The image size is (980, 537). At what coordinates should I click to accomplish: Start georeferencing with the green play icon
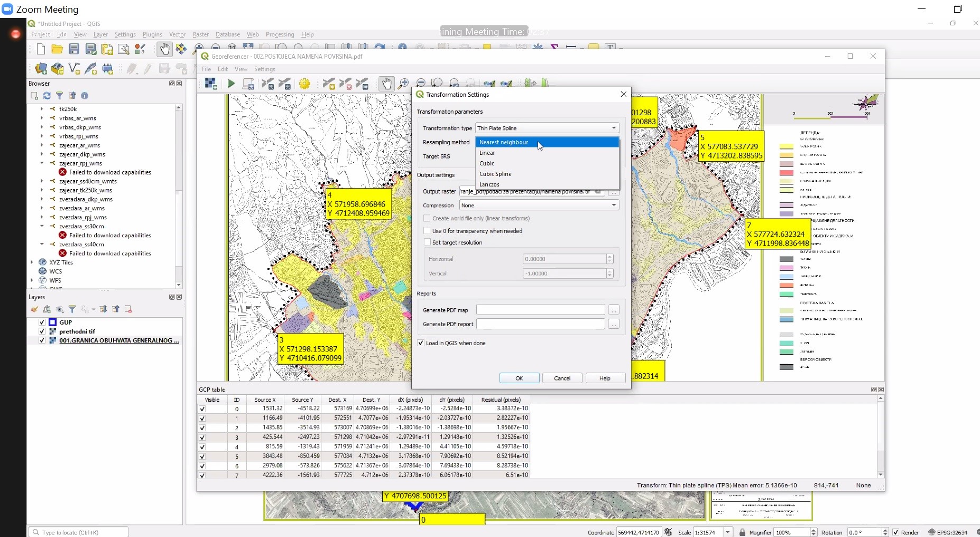pos(231,84)
